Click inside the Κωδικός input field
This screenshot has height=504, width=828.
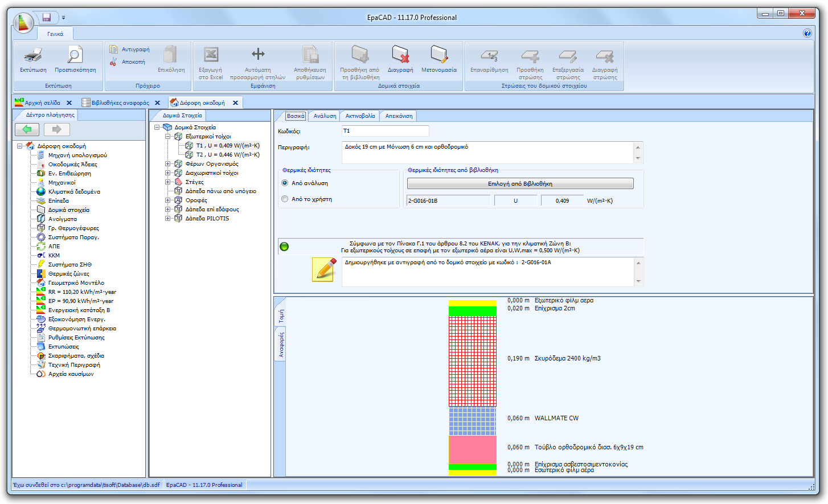pos(385,132)
